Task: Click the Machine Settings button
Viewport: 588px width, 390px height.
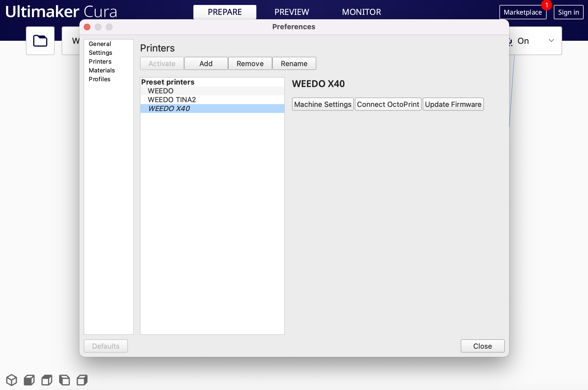Action: pyautogui.click(x=323, y=104)
